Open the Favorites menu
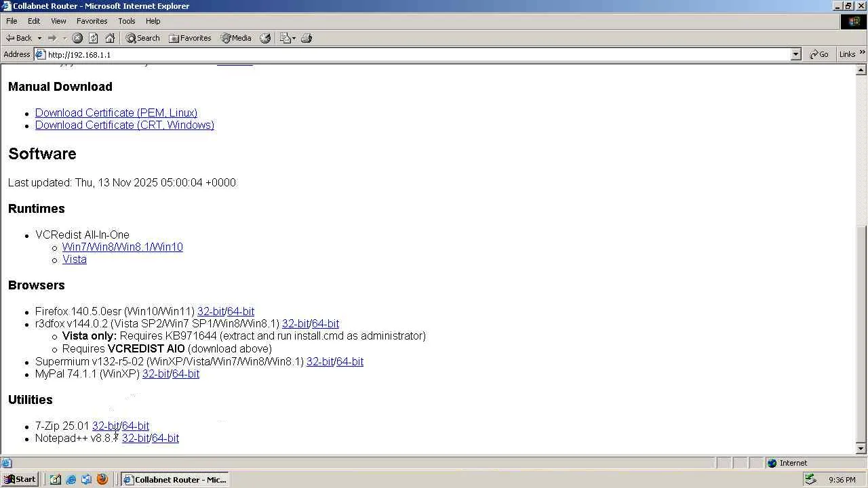 (x=92, y=21)
